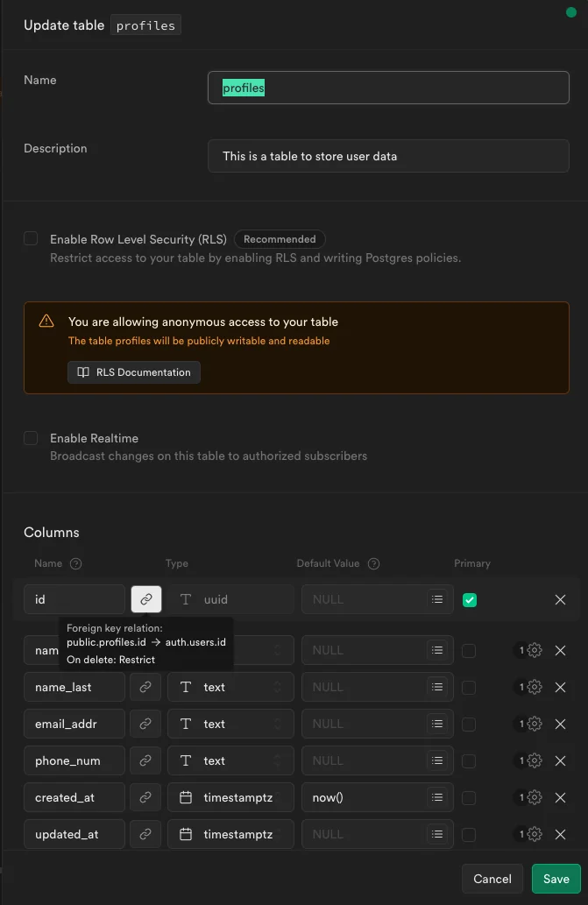Edit foreign key relation for email_addr column
This screenshot has width=588, height=905.
[145, 724]
